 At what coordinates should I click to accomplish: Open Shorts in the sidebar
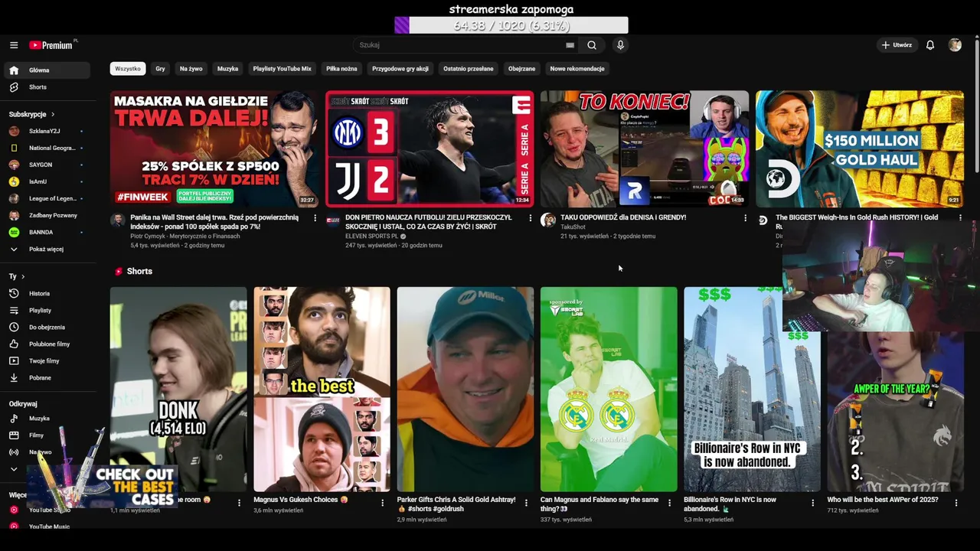tap(46, 87)
